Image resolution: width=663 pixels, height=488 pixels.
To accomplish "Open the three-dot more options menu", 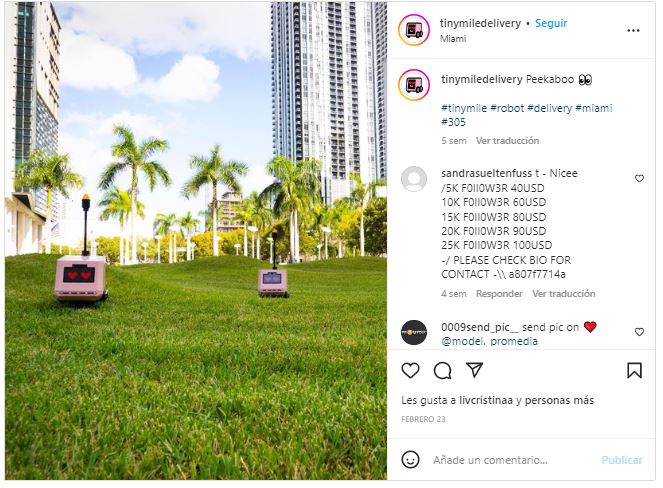I will (x=633, y=30).
